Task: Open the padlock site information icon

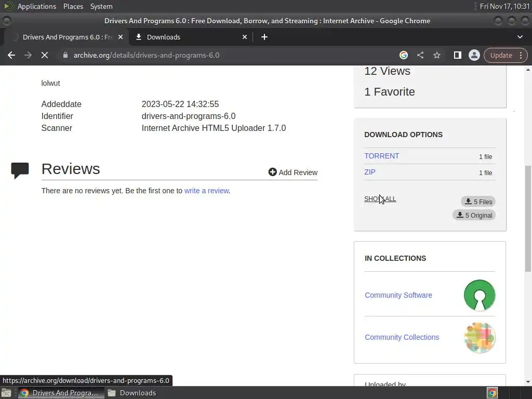Action: tap(65, 55)
